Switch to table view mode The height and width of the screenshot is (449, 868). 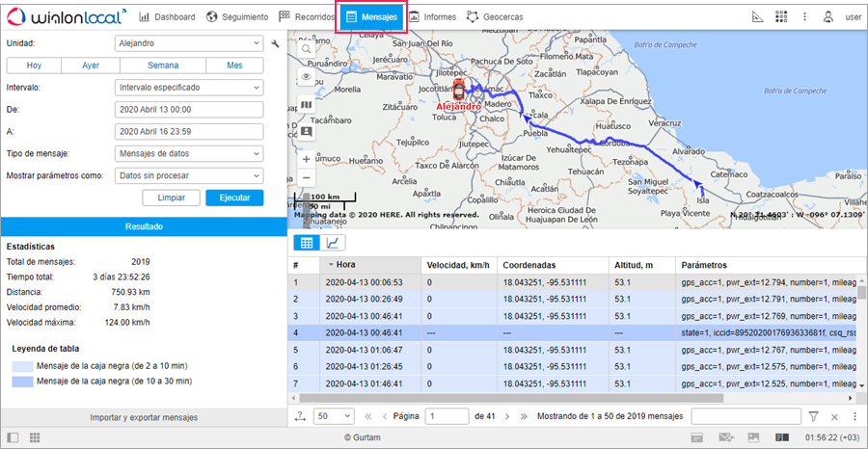coord(307,244)
